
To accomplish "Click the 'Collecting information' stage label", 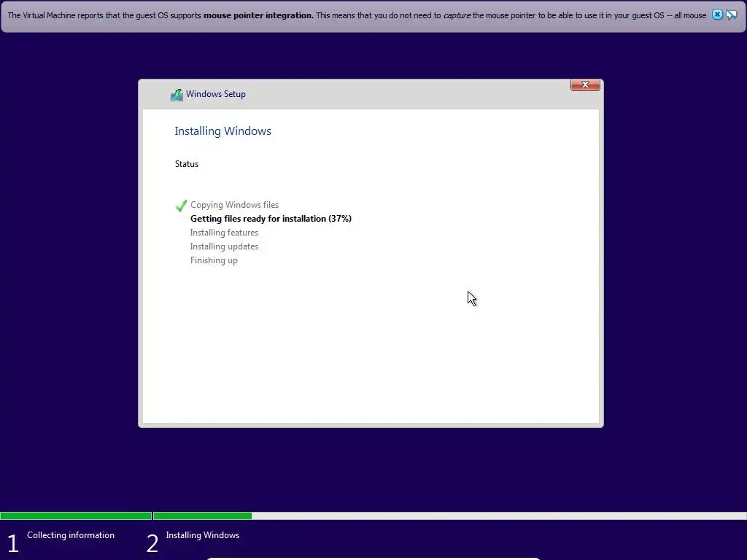I will click(x=71, y=535).
